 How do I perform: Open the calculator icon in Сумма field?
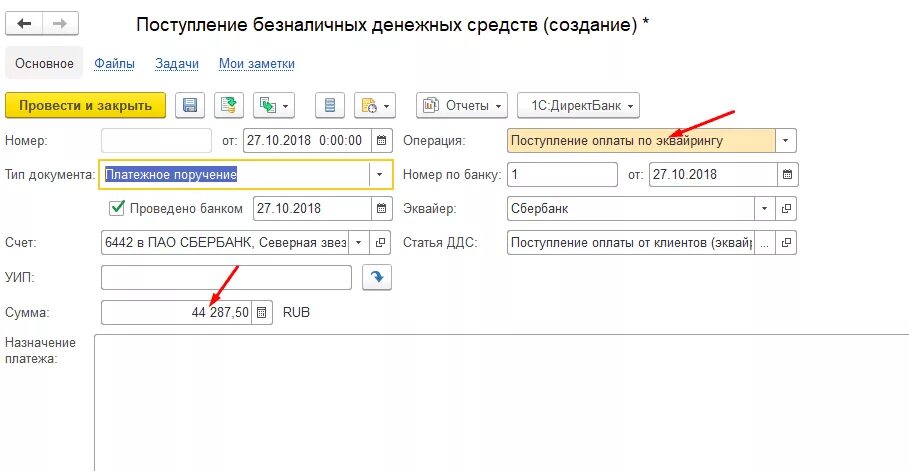coord(261,312)
